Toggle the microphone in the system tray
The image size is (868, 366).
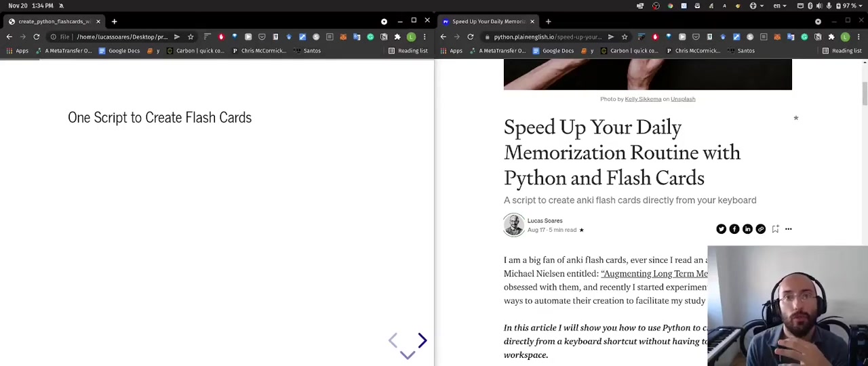click(829, 5)
